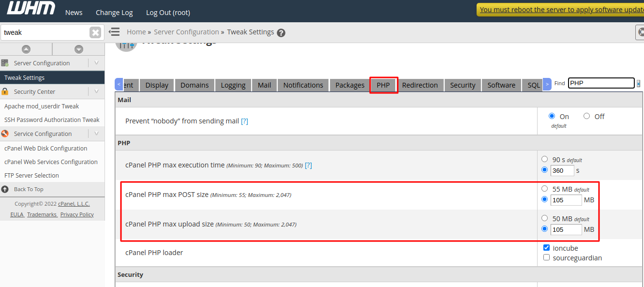This screenshot has height=287, width=644.
Task: Switch to the Logging tab
Action: tap(233, 85)
